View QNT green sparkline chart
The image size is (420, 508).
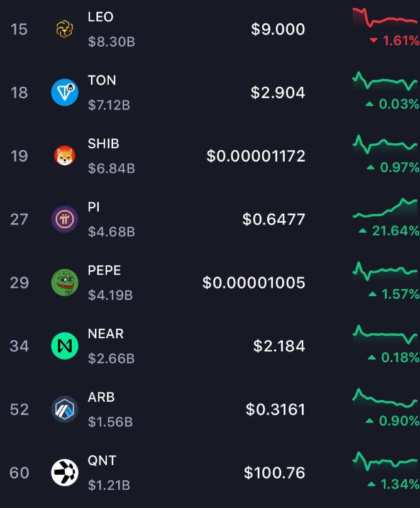(385, 461)
